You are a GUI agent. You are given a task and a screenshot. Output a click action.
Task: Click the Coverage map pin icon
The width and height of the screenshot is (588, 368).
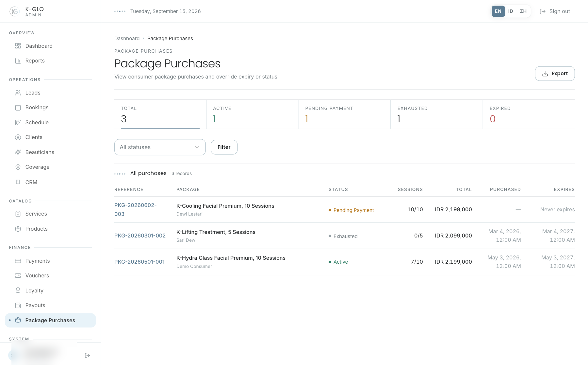pyautogui.click(x=18, y=167)
